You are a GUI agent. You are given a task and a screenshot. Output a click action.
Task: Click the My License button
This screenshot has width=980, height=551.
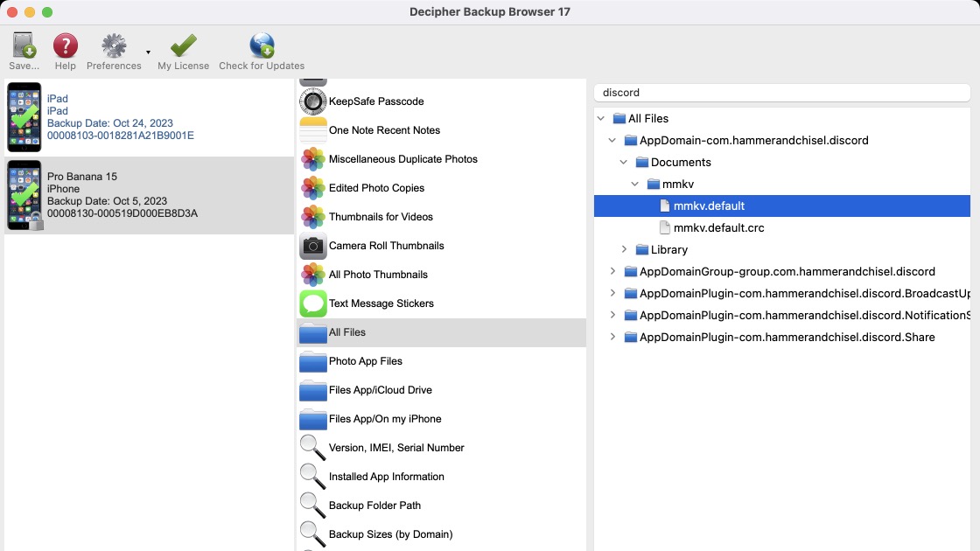pyautogui.click(x=183, y=44)
